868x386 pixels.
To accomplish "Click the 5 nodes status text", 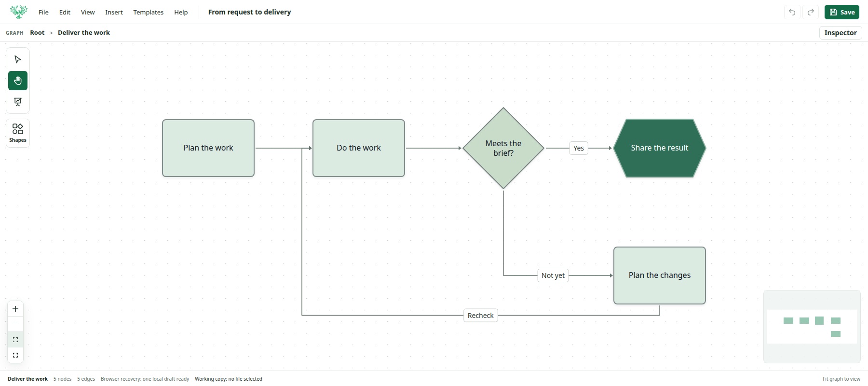I will tap(62, 379).
